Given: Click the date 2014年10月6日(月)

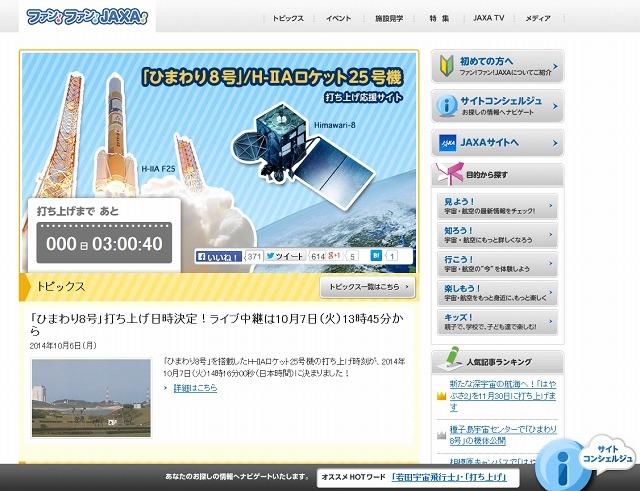Looking at the screenshot, I should (x=63, y=346).
